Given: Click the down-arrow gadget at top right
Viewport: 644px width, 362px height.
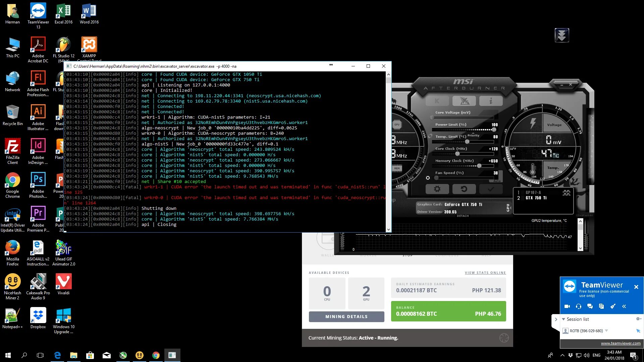Looking at the screenshot, I should click(x=562, y=35).
